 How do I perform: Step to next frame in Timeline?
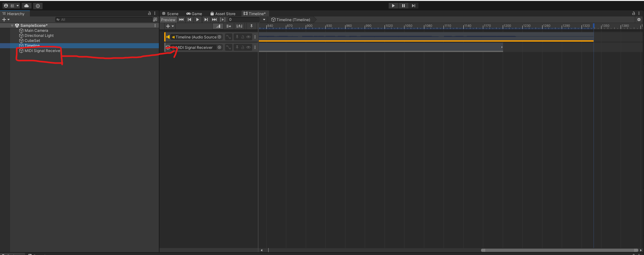click(x=206, y=20)
